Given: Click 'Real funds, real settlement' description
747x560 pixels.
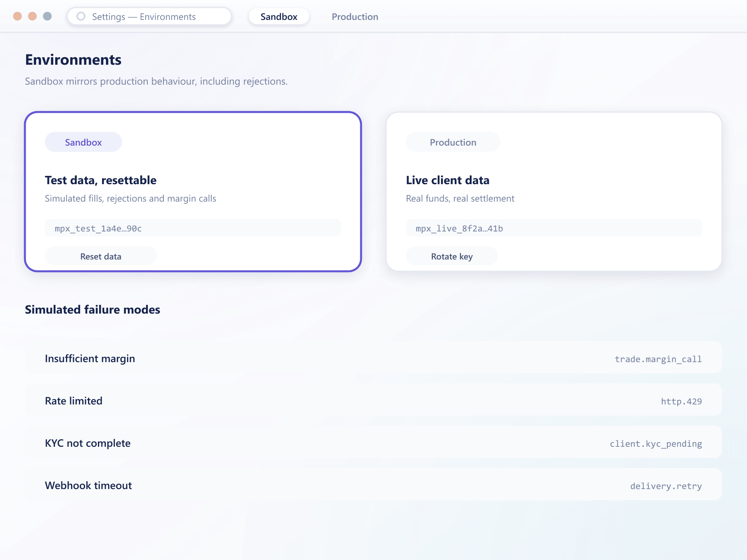Looking at the screenshot, I should tap(460, 198).
